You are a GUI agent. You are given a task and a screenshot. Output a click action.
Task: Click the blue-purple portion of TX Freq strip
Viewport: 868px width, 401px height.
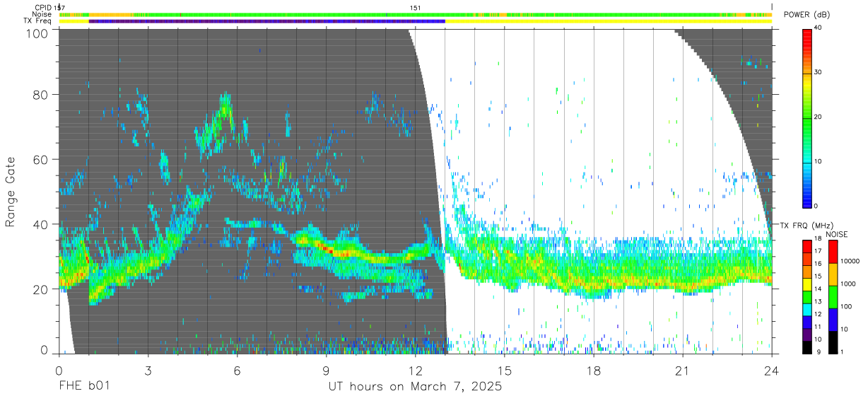[x=266, y=21]
